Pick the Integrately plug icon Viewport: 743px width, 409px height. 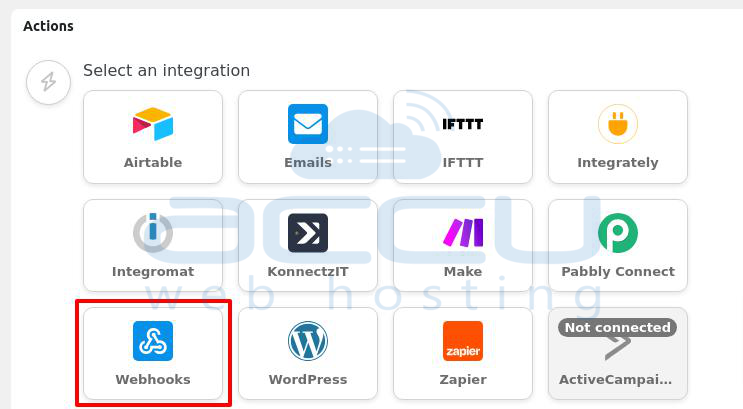(617, 124)
